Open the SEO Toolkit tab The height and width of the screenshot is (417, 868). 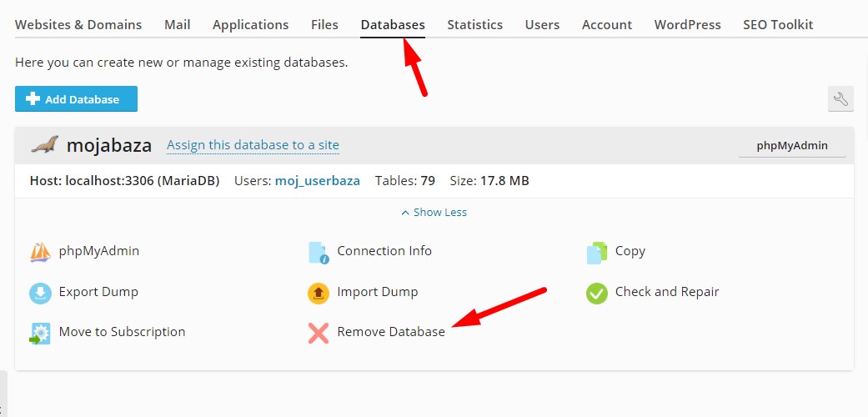click(778, 25)
